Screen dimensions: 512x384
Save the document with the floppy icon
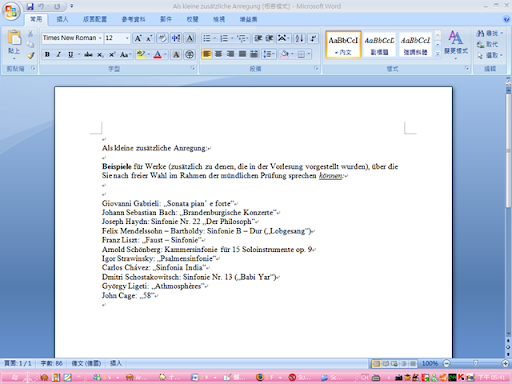click(x=30, y=6)
